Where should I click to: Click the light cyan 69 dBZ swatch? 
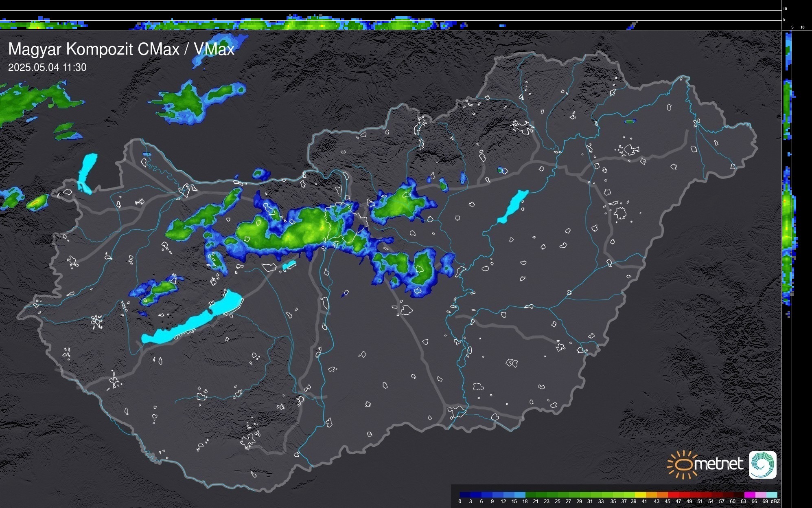[771, 495]
